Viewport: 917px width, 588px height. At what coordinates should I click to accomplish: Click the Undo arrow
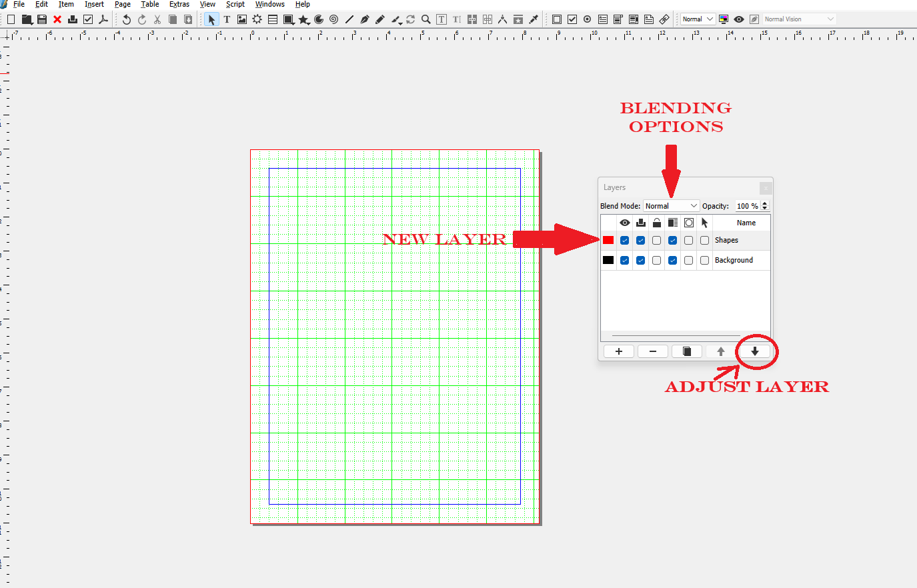(x=127, y=19)
